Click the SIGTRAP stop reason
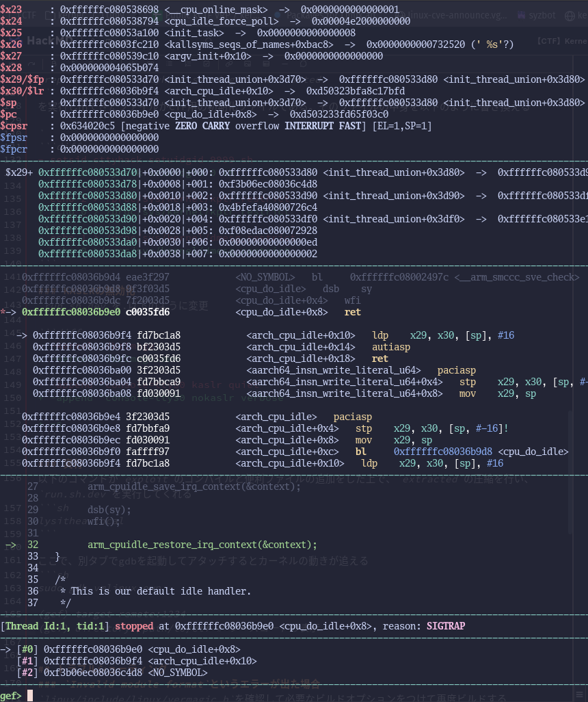The image size is (588, 702). (445, 626)
